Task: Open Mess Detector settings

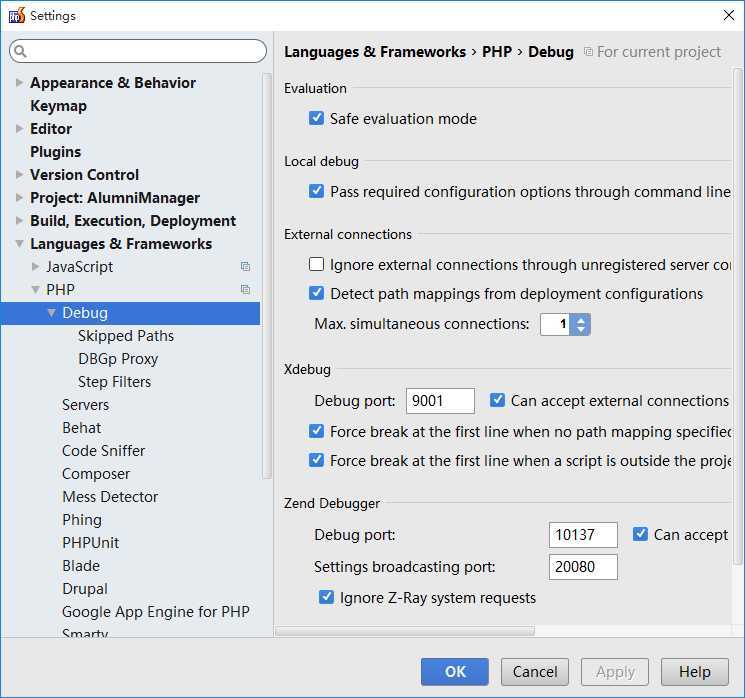Action: [110, 497]
